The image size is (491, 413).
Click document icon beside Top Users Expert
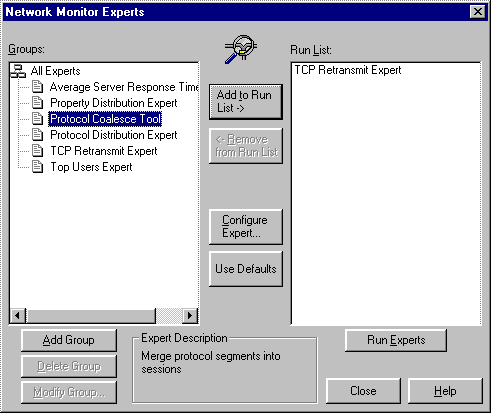(x=37, y=167)
